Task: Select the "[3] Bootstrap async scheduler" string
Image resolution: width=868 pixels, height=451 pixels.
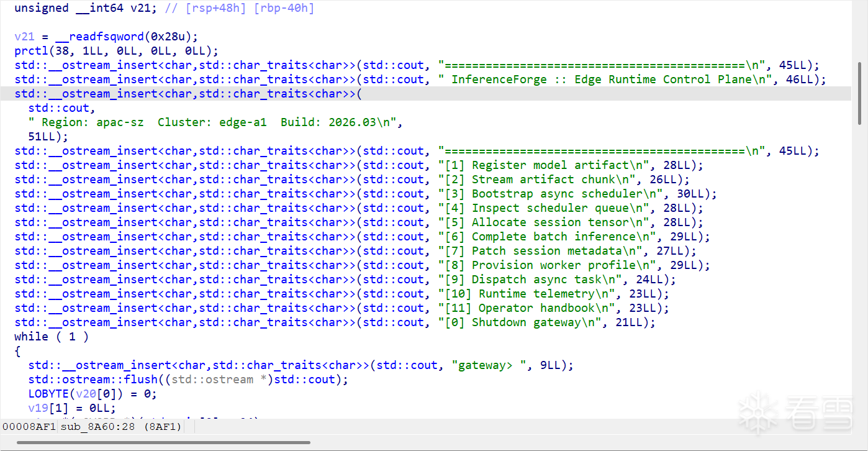Action: point(553,194)
